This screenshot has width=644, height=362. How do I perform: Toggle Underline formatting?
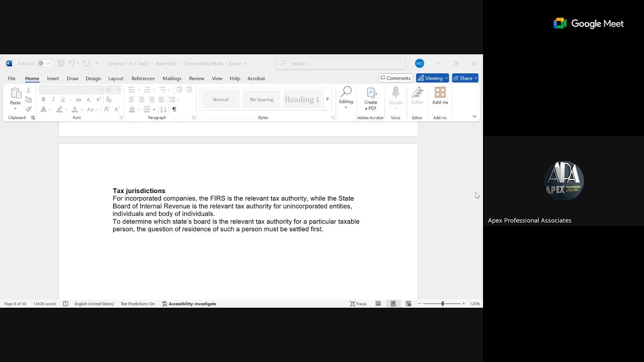[63, 100]
